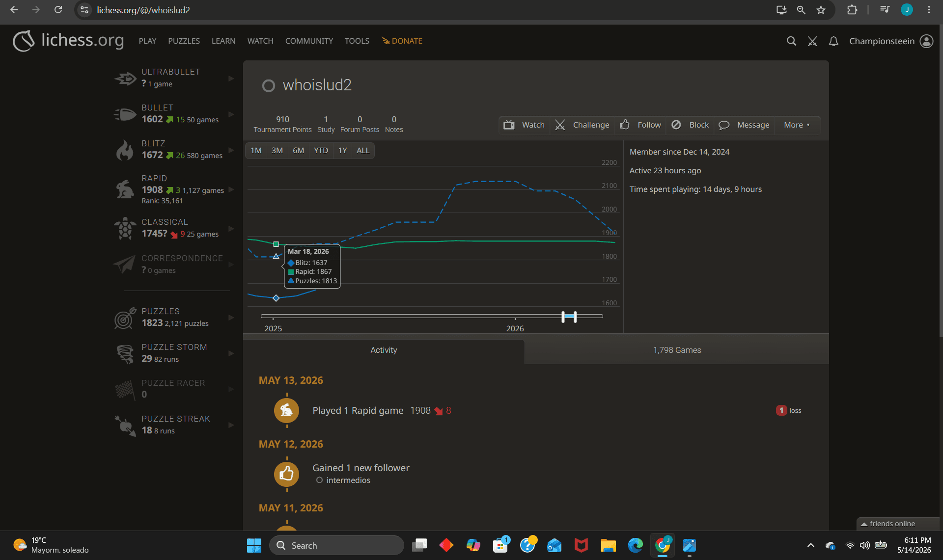Click the Windows taskbar Search box
Viewport: 943px width, 560px height.
336,545
